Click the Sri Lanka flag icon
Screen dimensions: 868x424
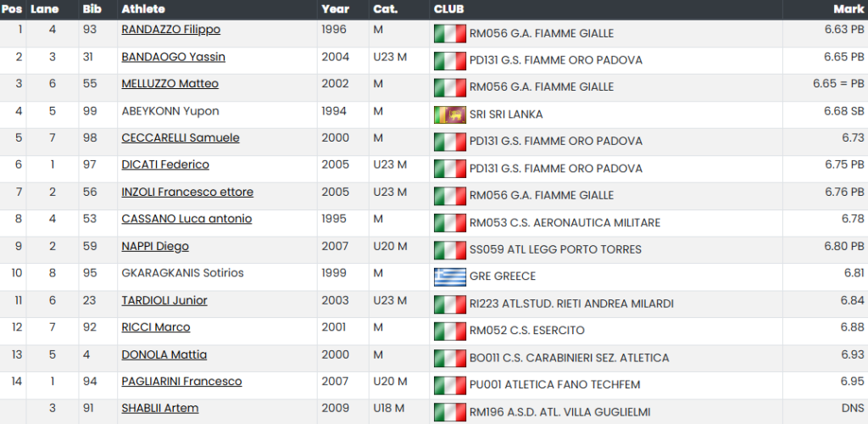point(450,114)
